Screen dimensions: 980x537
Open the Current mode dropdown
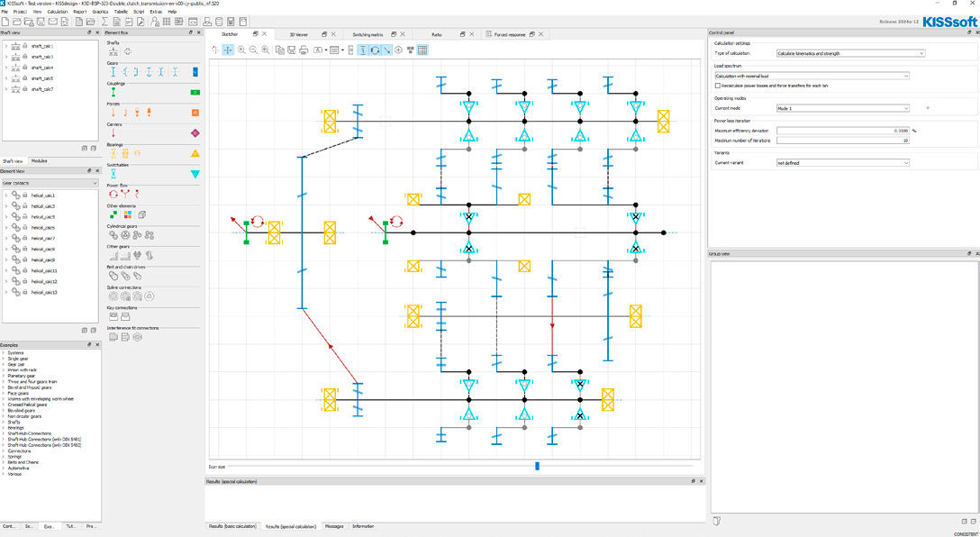click(842, 108)
